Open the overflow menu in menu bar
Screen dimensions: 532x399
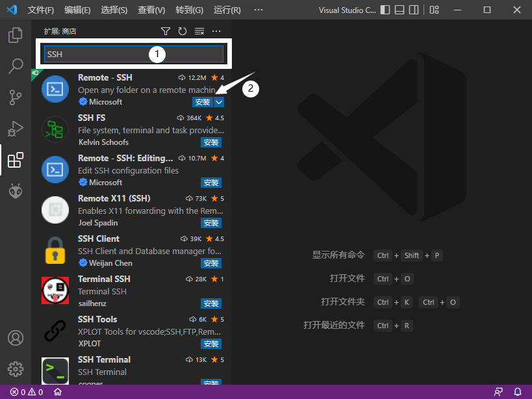click(259, 10)
